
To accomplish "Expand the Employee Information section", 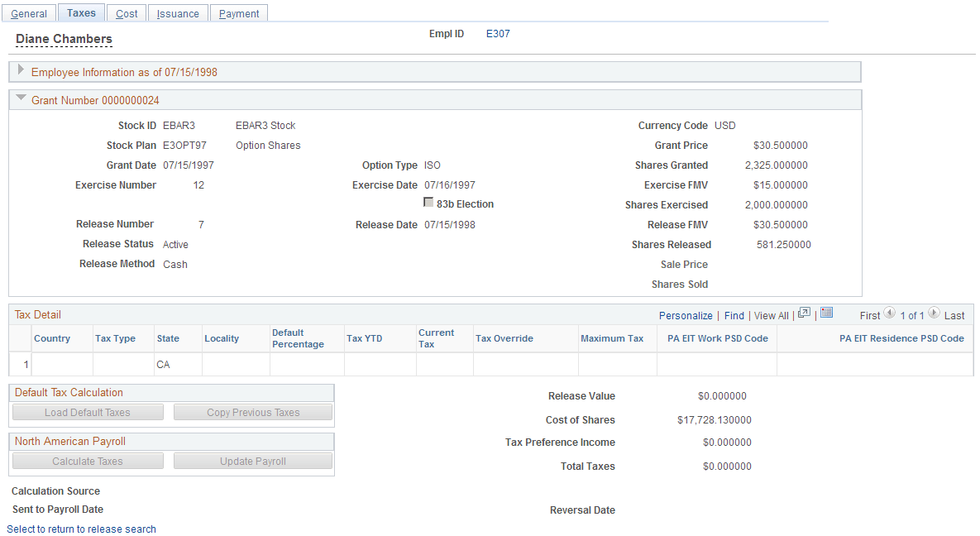I will coord(21,72).
